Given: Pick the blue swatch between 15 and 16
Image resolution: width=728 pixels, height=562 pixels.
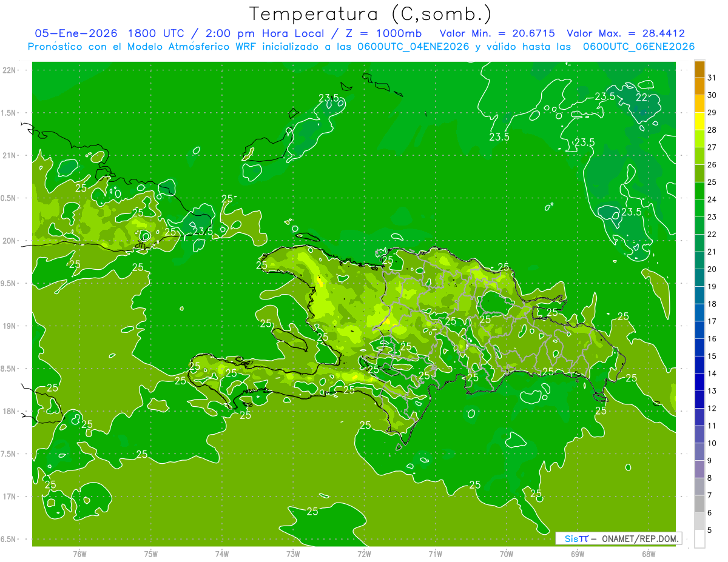Looking at the screenshot, I should click(699, 347).
